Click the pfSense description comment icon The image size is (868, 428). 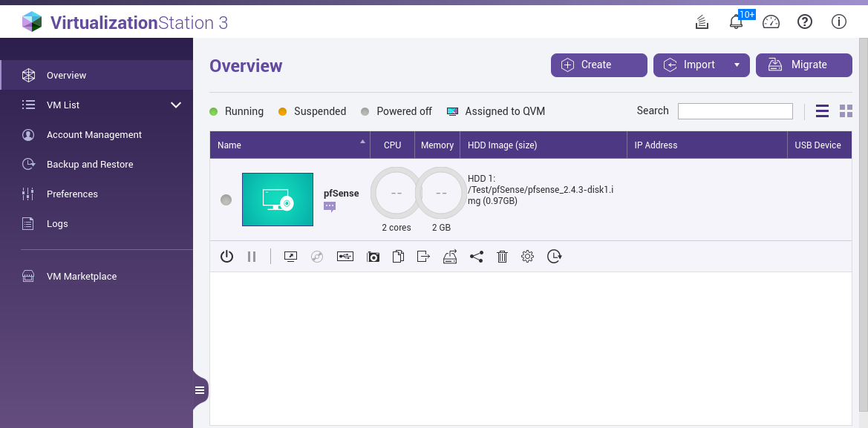[330, 207]
